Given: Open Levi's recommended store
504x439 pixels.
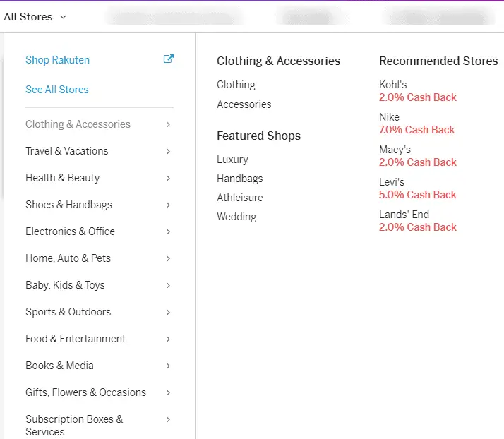Looking at the screenshot, I should (392, 182).
